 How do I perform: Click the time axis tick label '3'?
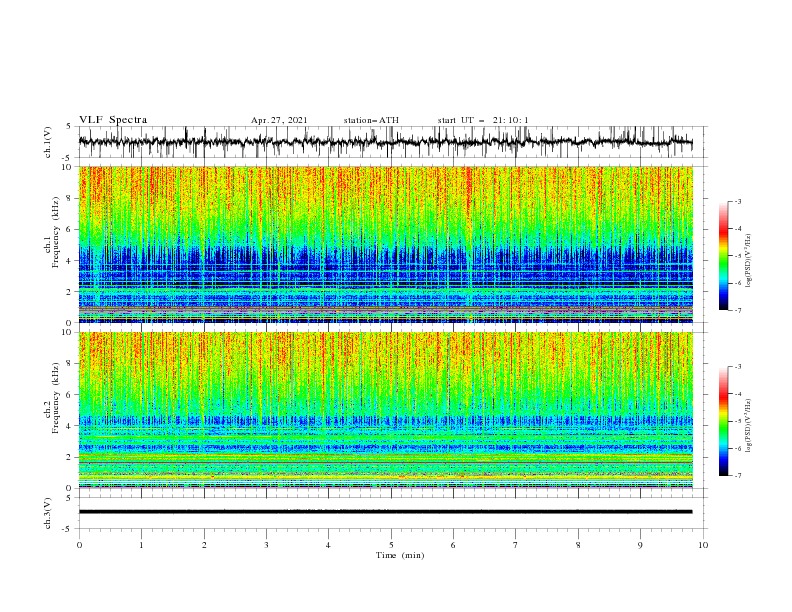click(266, 545)
